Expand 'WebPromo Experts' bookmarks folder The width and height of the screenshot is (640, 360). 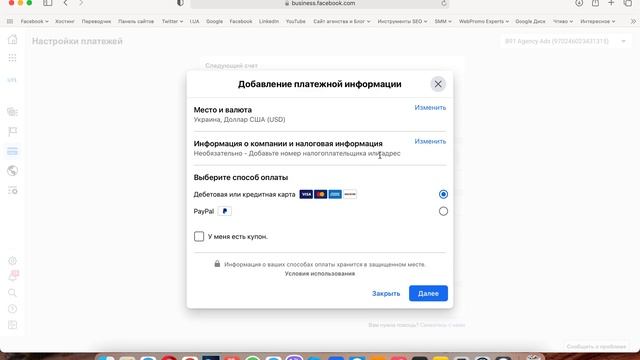484,21
